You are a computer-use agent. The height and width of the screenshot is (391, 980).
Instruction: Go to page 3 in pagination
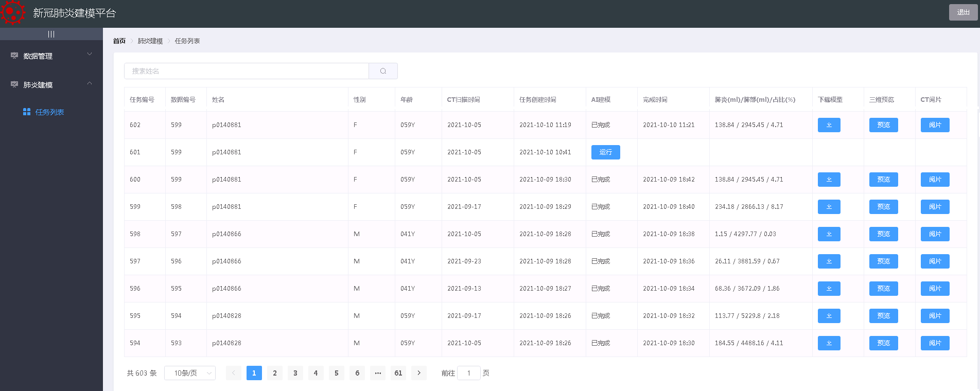click(x=295, y=373)
